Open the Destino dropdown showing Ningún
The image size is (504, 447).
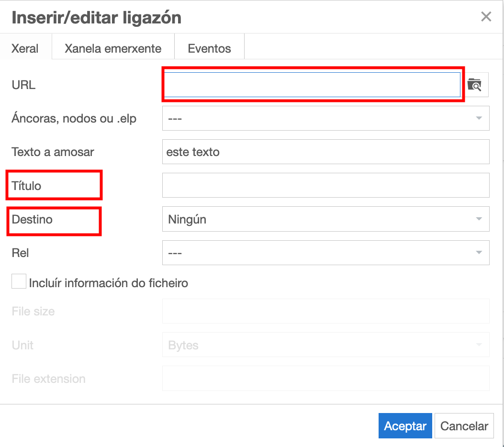[325, 219]
